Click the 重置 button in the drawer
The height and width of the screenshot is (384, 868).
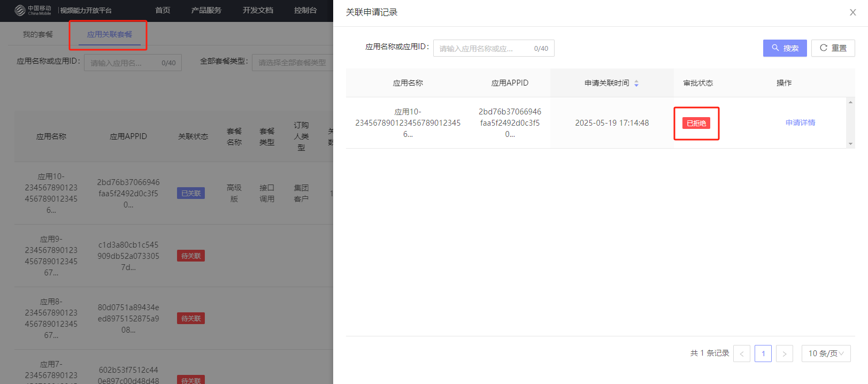pyautogui.click(x=833, y=48)
